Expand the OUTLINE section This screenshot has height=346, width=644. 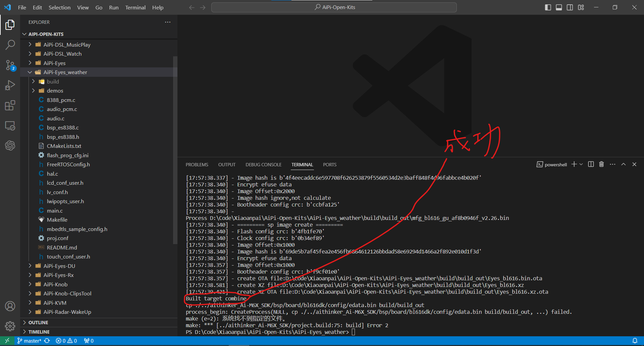(99, 323)
